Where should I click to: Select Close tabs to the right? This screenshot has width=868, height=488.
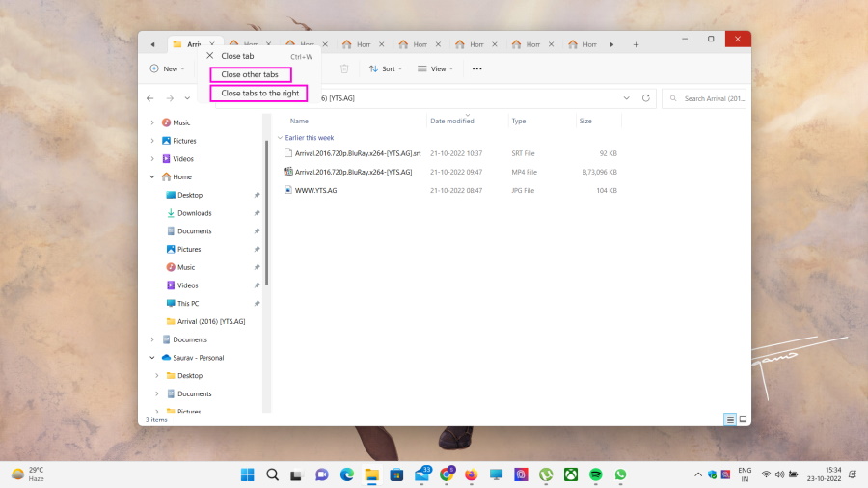tap(259, 94)
